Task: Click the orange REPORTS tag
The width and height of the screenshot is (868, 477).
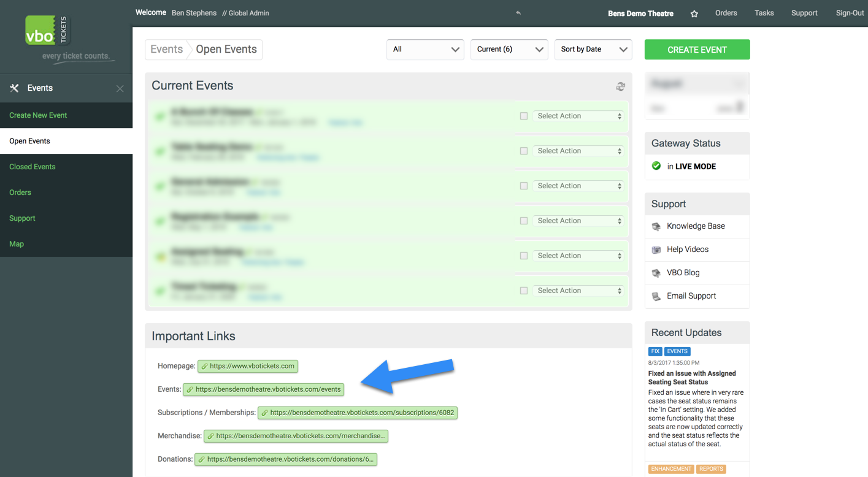Action: 711,469
